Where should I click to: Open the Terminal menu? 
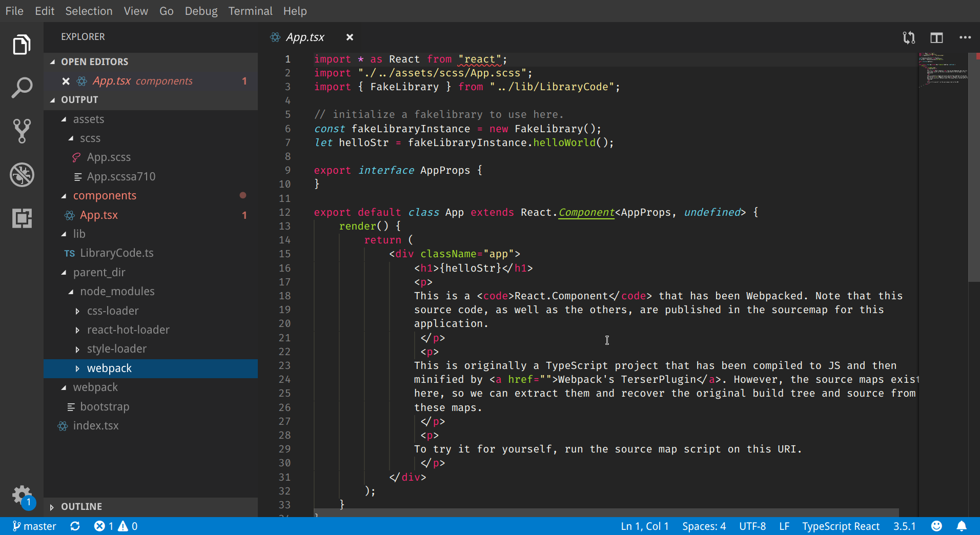[x=250, y=11]
